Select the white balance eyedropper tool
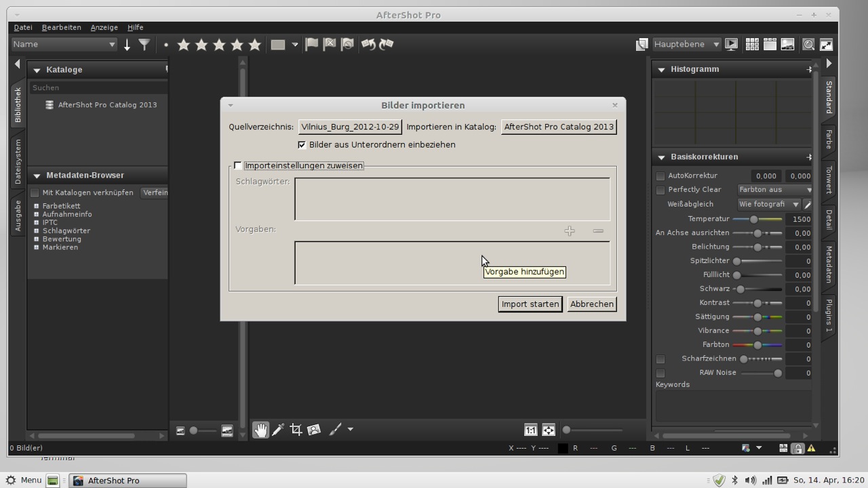Viewport: 868px width, 488px height. [x=278, y=430]
